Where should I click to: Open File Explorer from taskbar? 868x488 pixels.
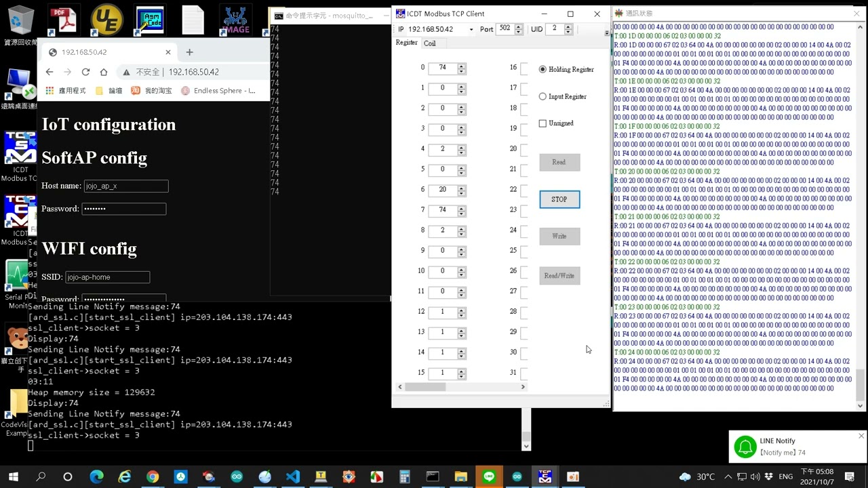[x=461, y=476]
